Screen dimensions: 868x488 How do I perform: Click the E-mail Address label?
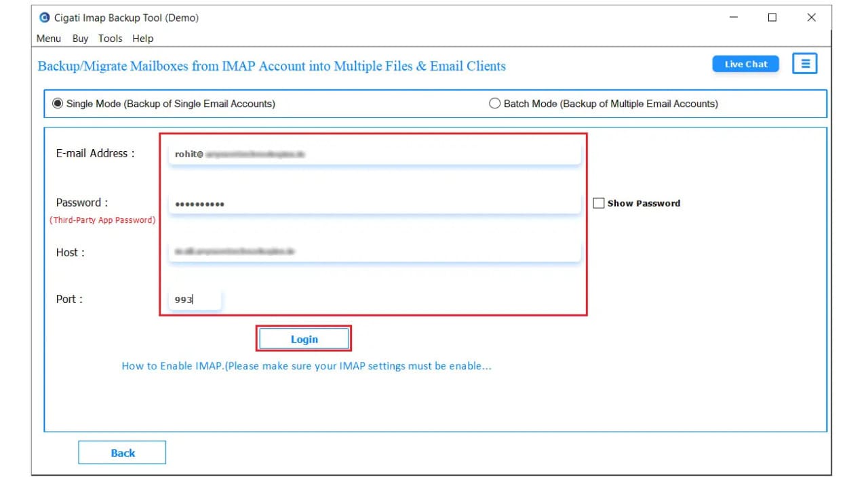coord(95,153)
